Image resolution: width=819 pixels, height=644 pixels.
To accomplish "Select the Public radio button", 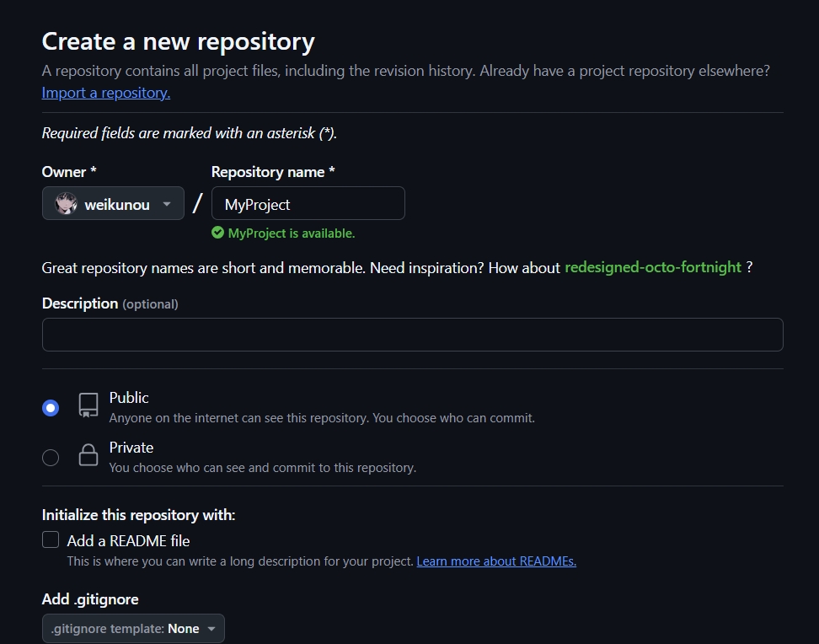I will coord(51,408).
